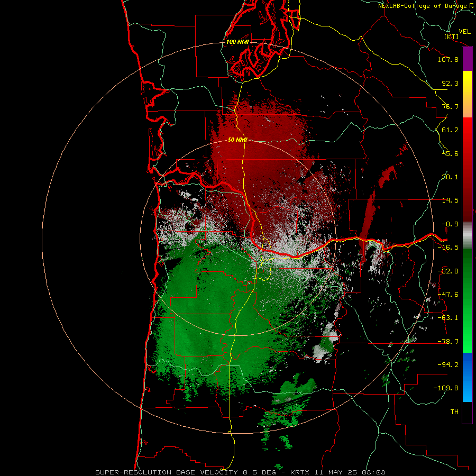The width and height of the screenshot is (476, 476).
Task: Click the 100 NMI range ring label
Action: (x=237, y=42)
